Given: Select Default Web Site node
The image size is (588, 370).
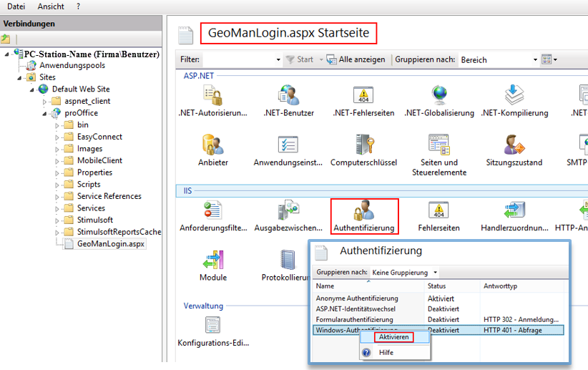Looking at the screenshot, I should click(81, 89).
